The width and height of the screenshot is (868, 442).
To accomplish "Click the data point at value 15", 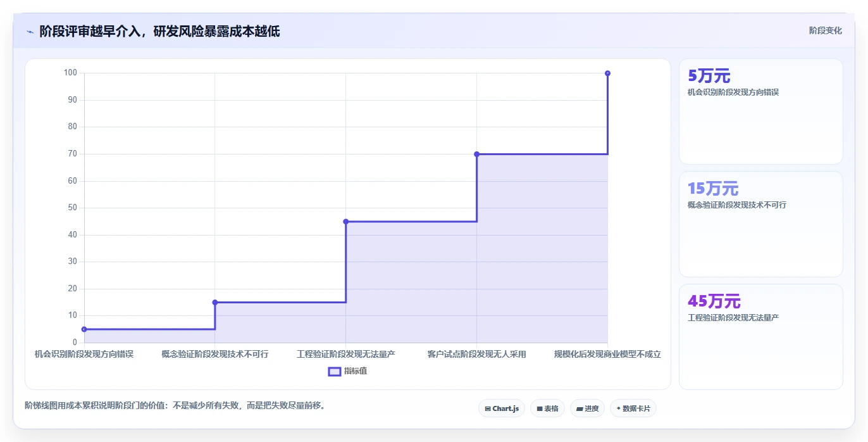I will [215, 302].
